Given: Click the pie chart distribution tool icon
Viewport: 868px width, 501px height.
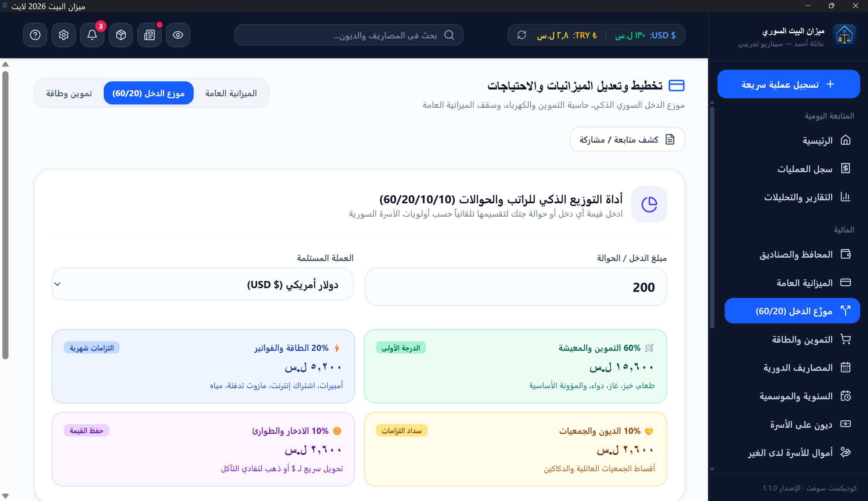Looking at the screenshot, I should pos(649,204).
